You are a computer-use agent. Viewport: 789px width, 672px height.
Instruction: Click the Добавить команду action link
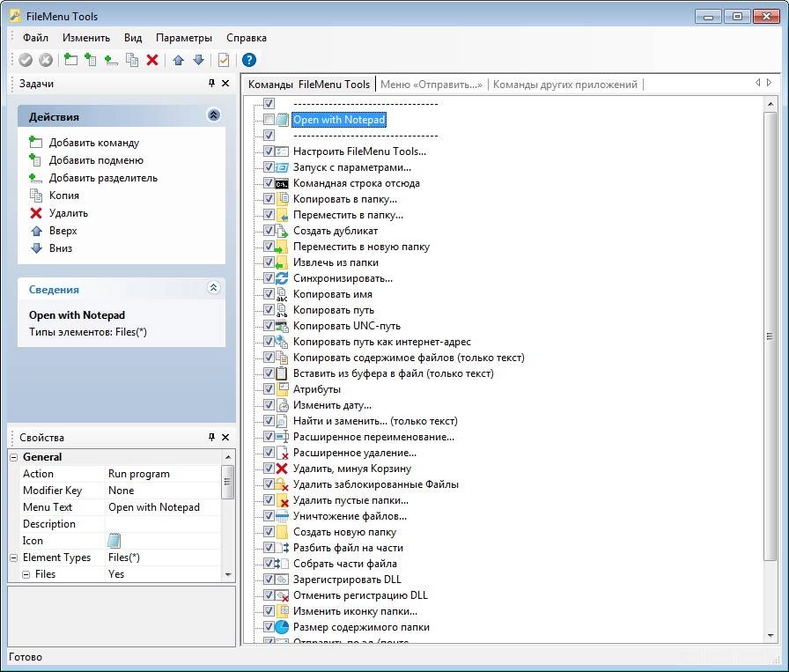click(94, 143)
